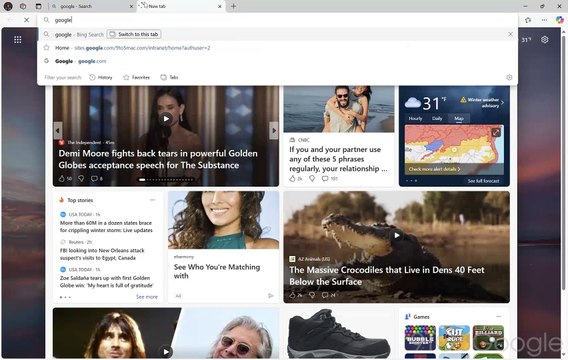Open the Favorites star toolbar icon

click(x=528, y=20)
